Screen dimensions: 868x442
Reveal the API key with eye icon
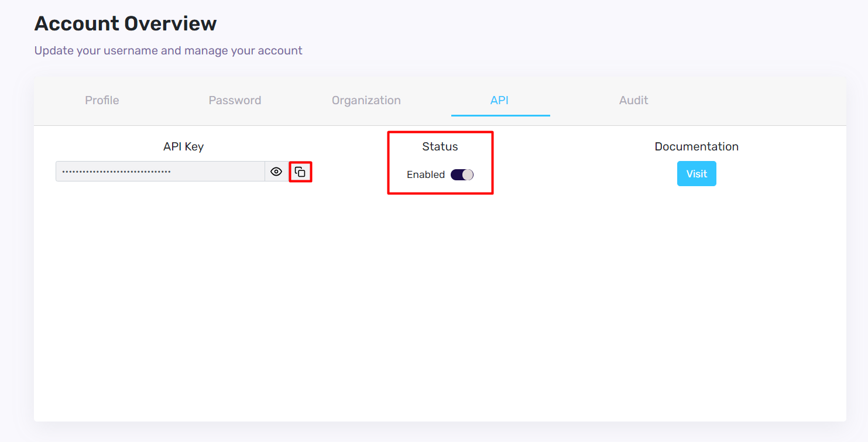point(276,172)
